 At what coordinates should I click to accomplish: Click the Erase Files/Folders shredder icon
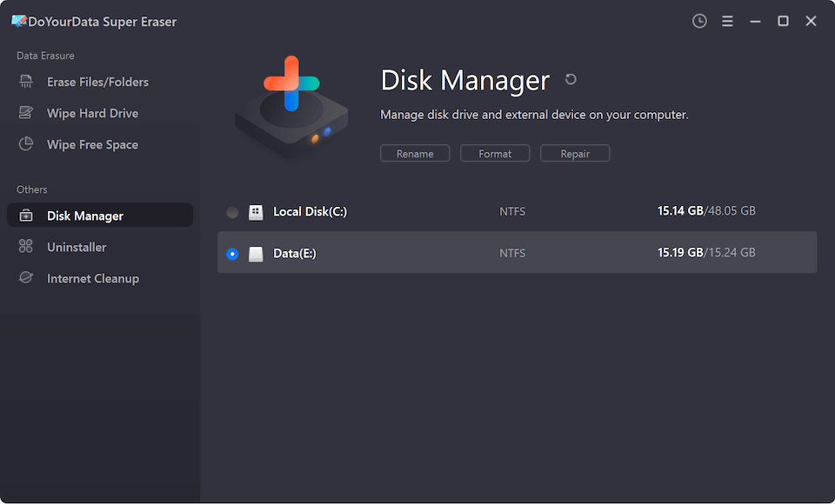[x=26, y=82]
